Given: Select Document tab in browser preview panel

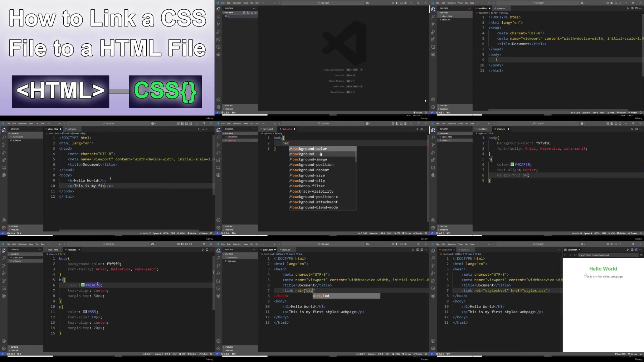Looking at the screenshot, I should [x=572, y=250].
